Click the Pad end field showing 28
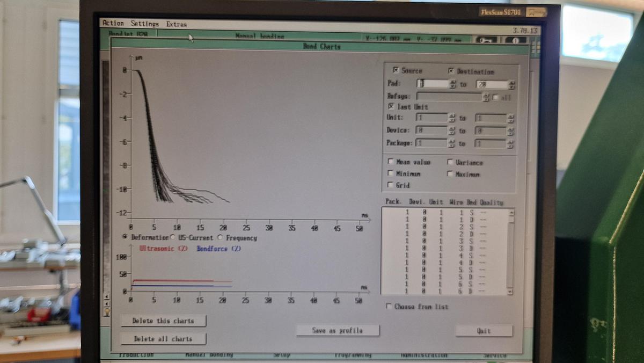This screenshot has width=644, height=363. (492, 84)
